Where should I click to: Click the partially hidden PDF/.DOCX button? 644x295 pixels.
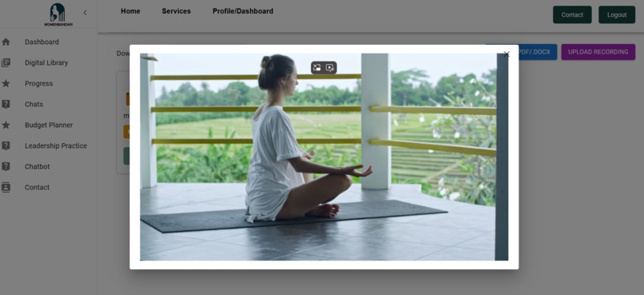coord(538,52)
